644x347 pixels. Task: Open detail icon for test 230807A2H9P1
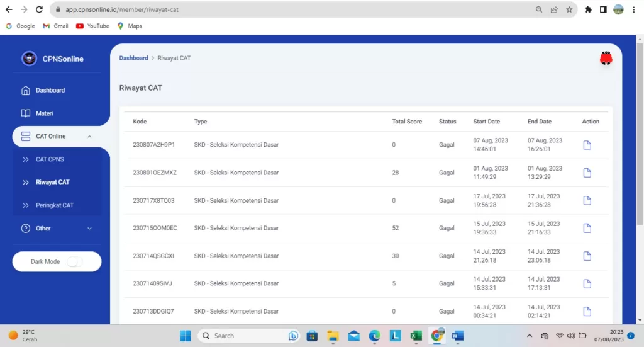point(587,145)
